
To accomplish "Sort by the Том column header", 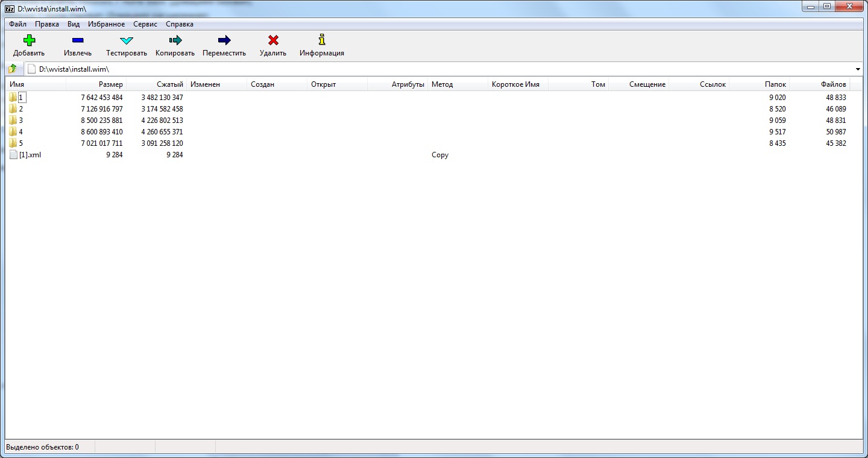I will 579,84.
